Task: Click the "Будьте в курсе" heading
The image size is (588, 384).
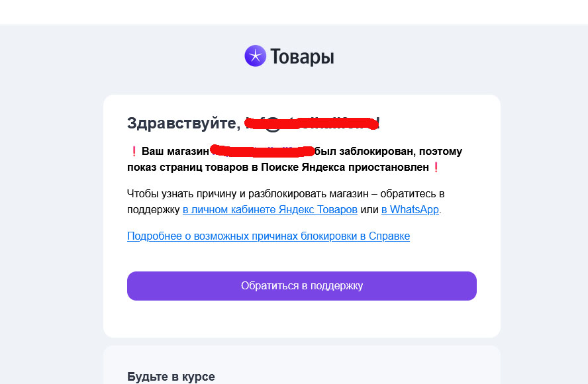Action: pos(171,377)
